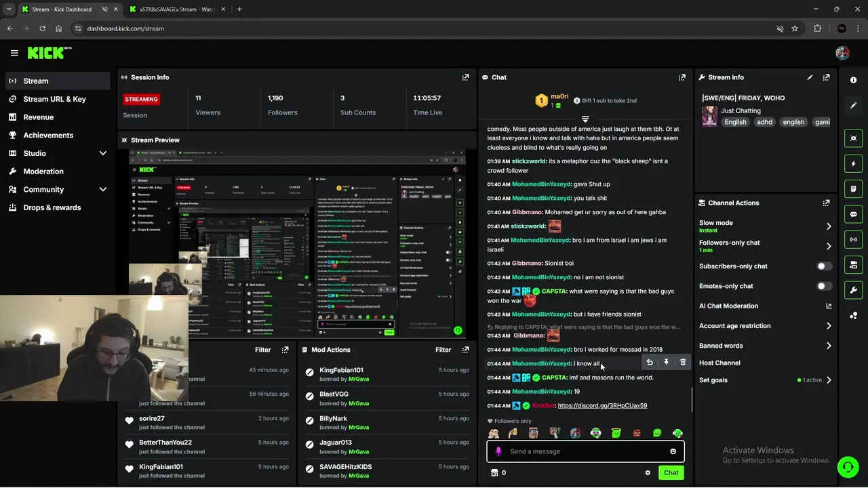
Task: Delete the hovered chat message
Action: 683,363
